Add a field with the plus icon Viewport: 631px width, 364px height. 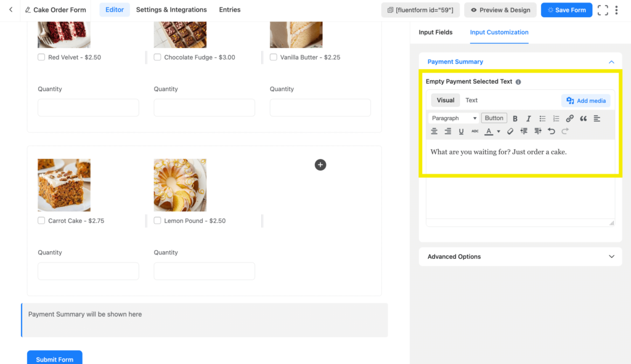pos(320,165)
